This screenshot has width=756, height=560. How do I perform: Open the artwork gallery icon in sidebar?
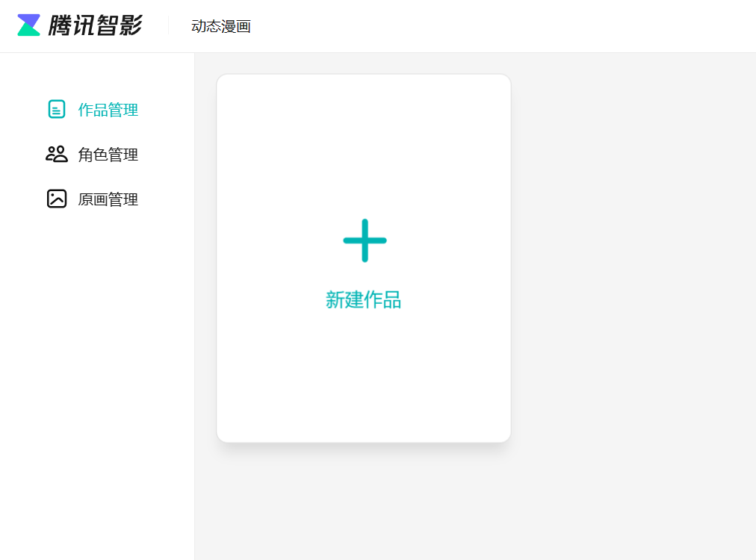55,199
